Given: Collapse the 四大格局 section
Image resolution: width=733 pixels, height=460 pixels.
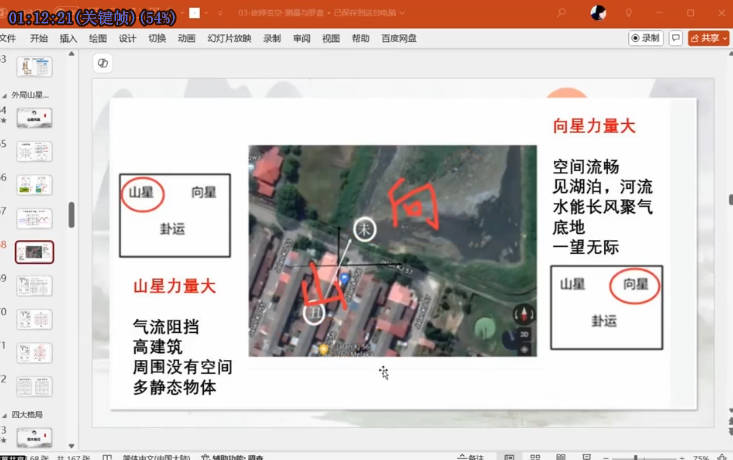Looking at the screenshot, I should pos(6,414).
